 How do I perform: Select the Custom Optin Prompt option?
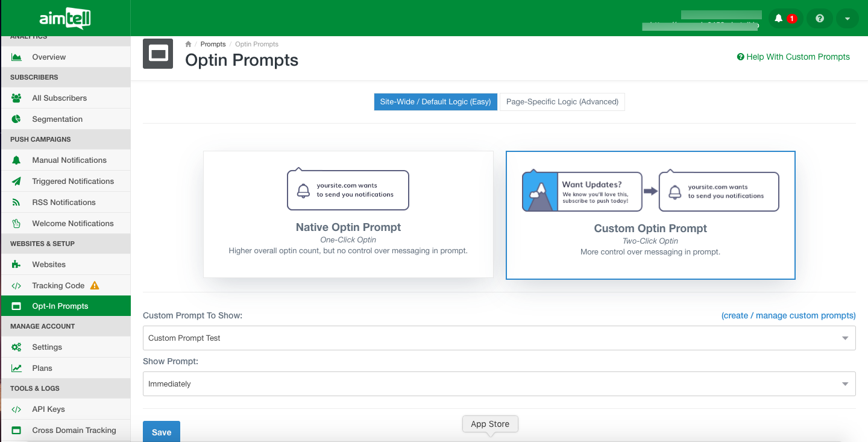click(650, 215)
